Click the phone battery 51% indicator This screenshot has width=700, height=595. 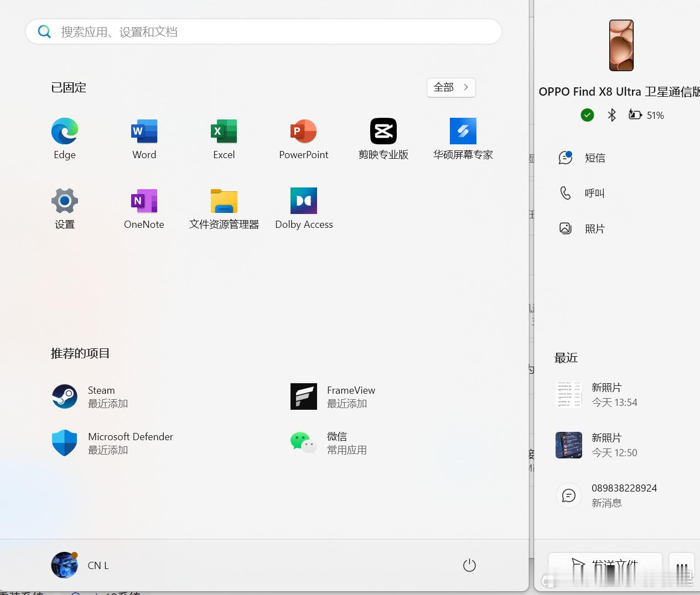click(646, 115)
